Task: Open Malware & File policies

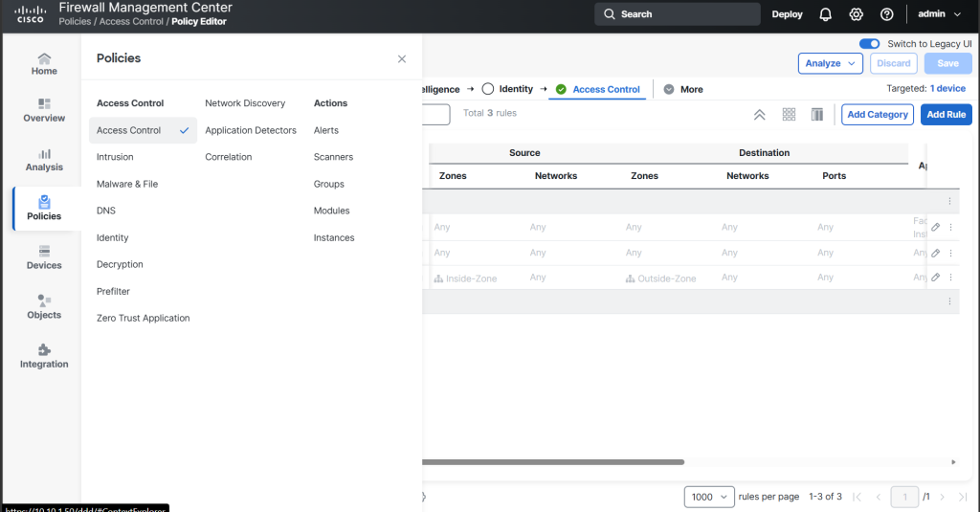Action: click(127, 184)
